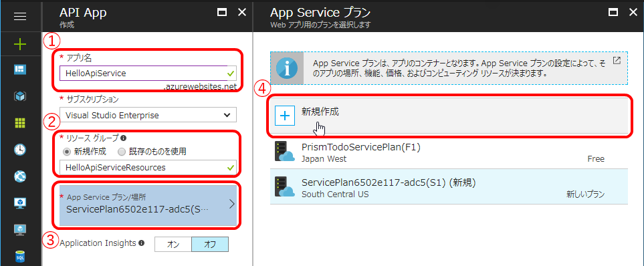Open the Dashboard icon in sidebar

20,70
